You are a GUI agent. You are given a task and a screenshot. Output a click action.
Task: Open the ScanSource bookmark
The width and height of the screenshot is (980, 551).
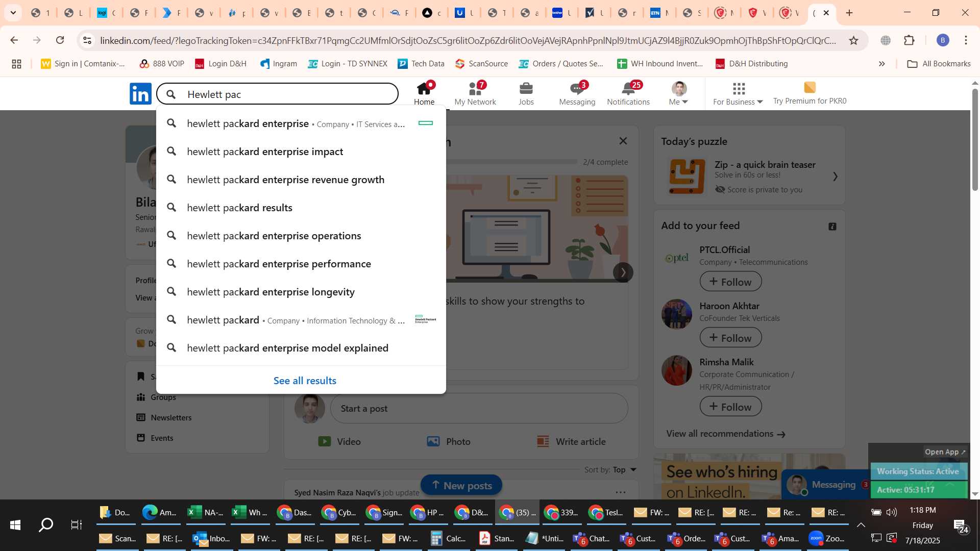[x=481, y=64]
